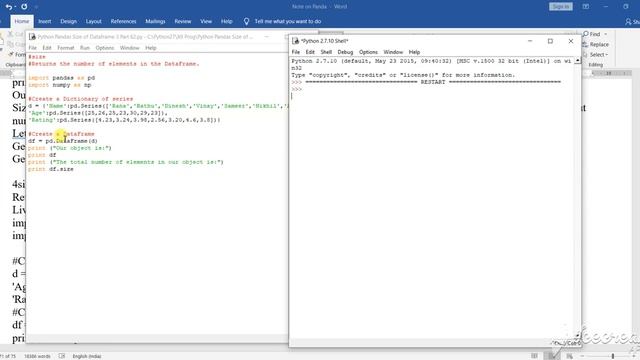Open Help menu in IDLE editor window
Image resolution: width=640 pixels, height=360 pixels.
[151, 48]
